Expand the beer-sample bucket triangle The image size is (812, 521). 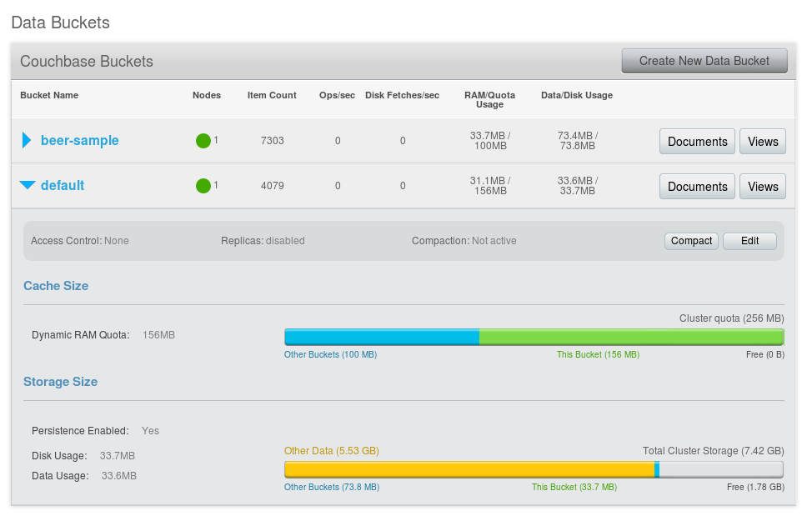(27, 140)
